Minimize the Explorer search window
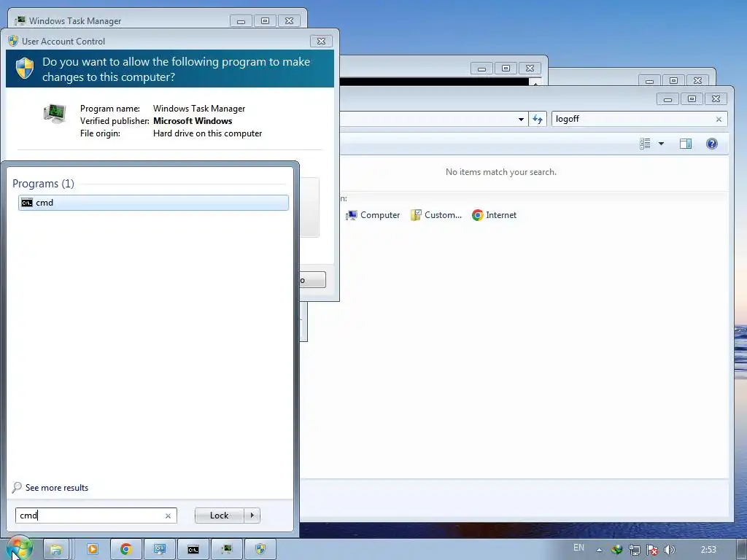Image resolution: width=747 pixels, height=560 pixels. coord(668,98)
